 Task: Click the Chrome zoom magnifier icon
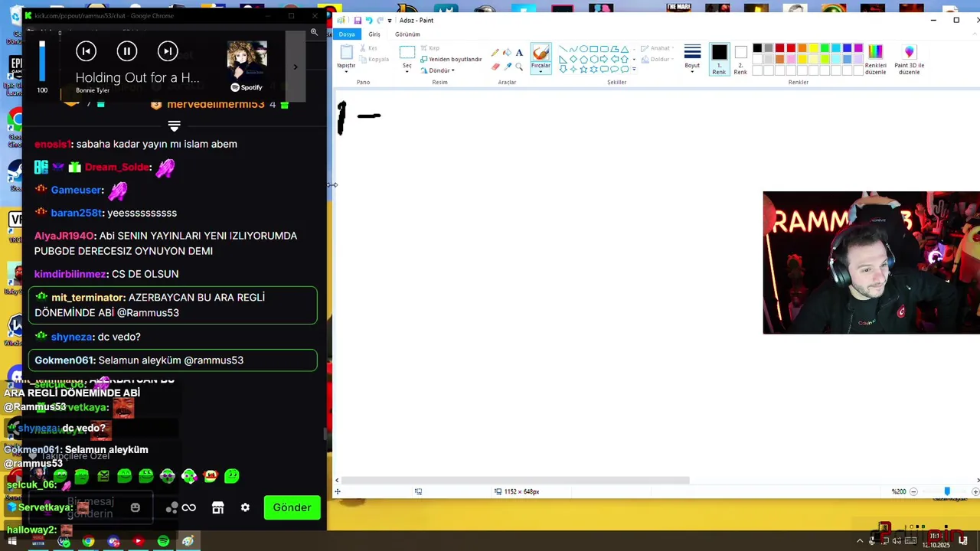click(314, 32)
